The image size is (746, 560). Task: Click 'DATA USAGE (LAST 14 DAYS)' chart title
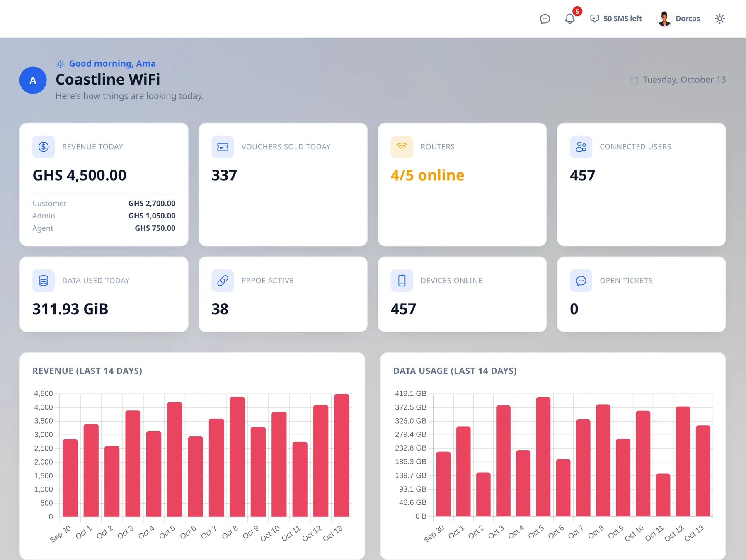pyautogui.click(x=455, y=371)
